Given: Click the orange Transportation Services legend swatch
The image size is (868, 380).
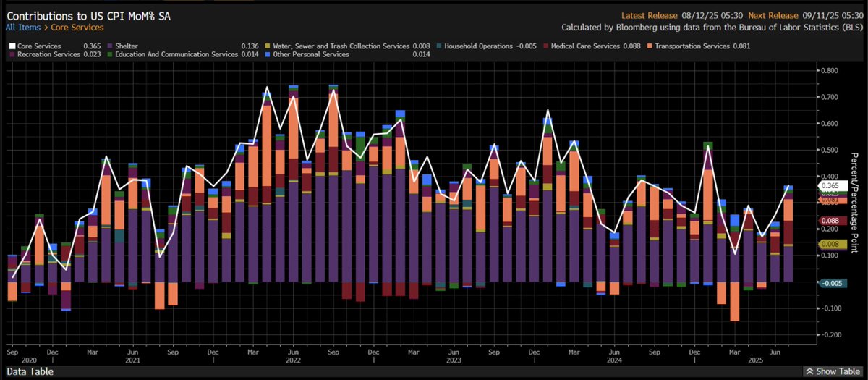Looking at the screenshot, I should coord(648,46).
